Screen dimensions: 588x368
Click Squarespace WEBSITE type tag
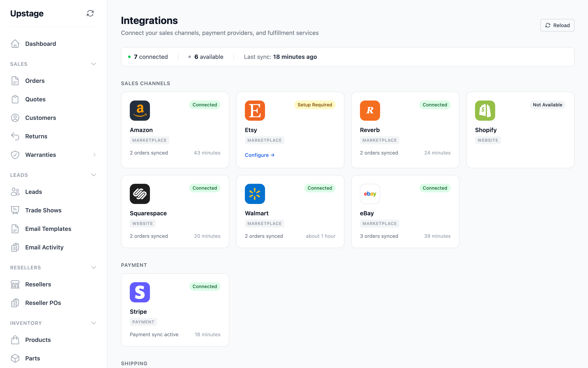143,223
